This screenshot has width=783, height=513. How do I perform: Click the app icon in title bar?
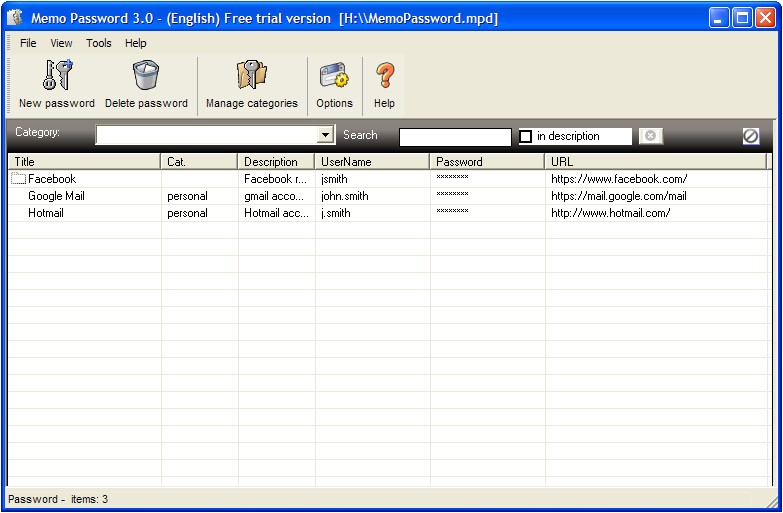click(15, 17)
